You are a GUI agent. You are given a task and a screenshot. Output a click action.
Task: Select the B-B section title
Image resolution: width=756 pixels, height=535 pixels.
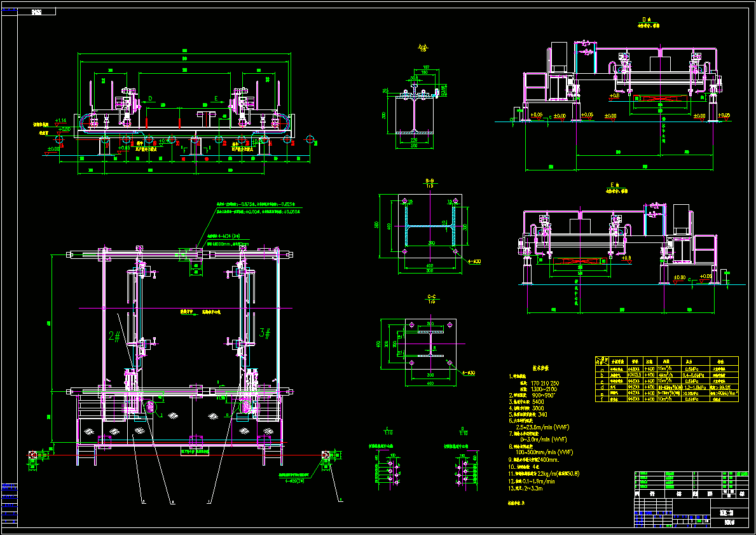click(x=429, y=183)
